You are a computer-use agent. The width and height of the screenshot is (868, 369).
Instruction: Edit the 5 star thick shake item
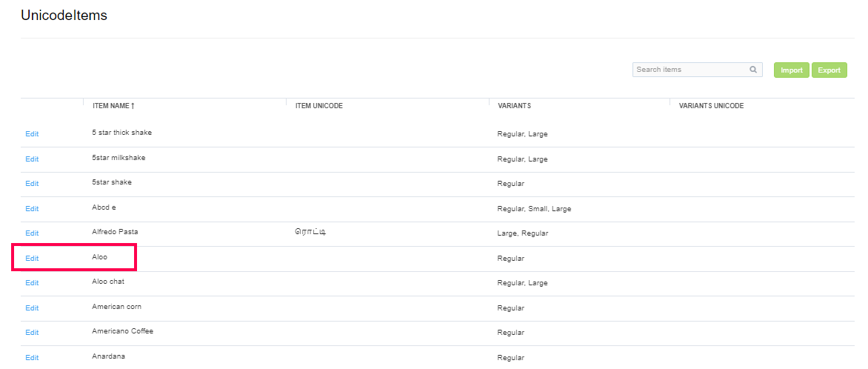pos(32,134)
